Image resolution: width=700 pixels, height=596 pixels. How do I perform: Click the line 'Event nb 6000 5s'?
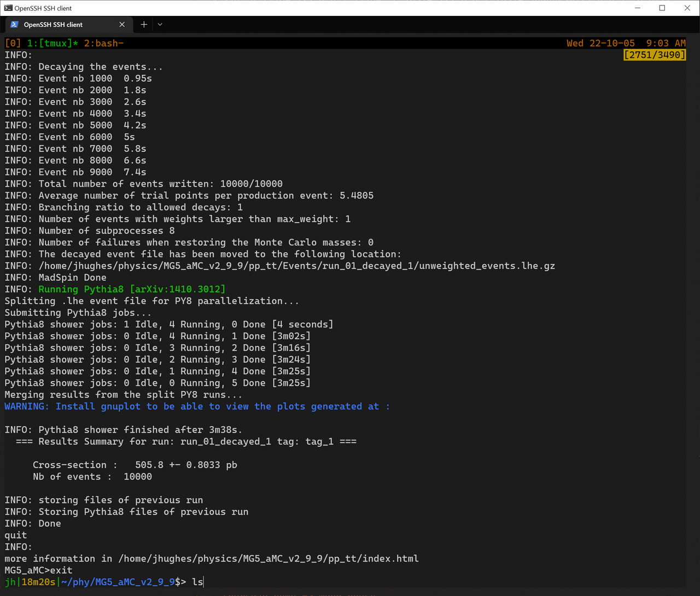[x=69, y=137]
